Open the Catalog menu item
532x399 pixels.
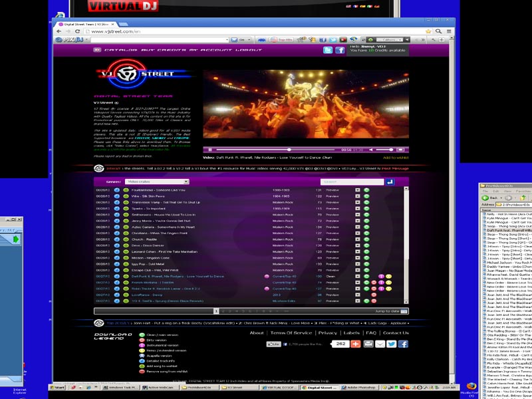pyautogui.click(x=120, y=51)
